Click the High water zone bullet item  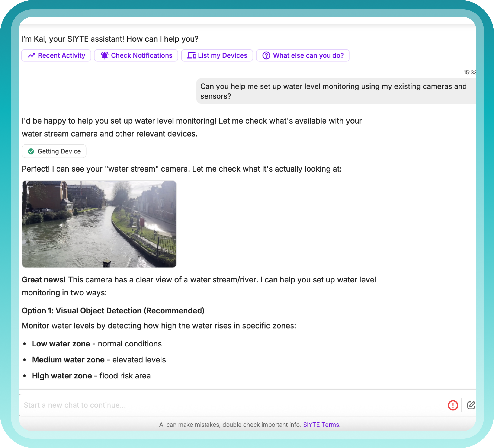point(91,376)
